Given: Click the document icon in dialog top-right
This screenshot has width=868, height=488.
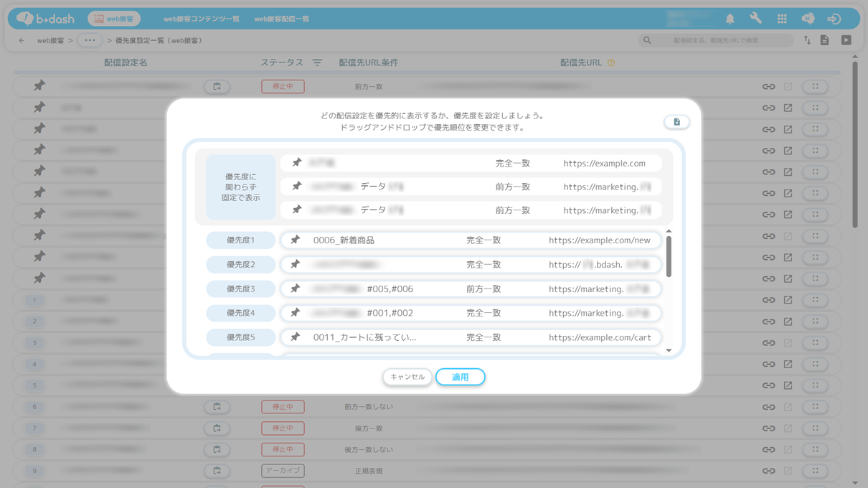Looking at the screenshot, I should pos(676,122).
